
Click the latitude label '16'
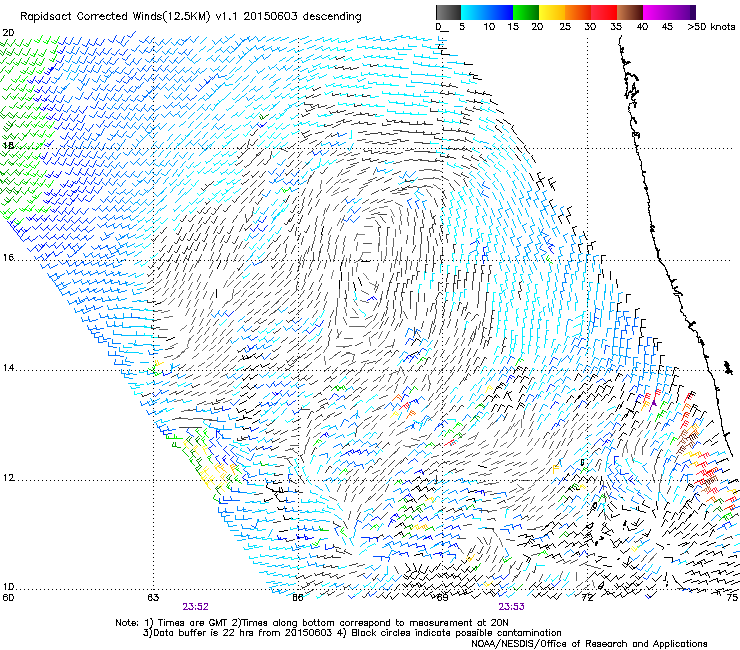[x=8, y=258]
